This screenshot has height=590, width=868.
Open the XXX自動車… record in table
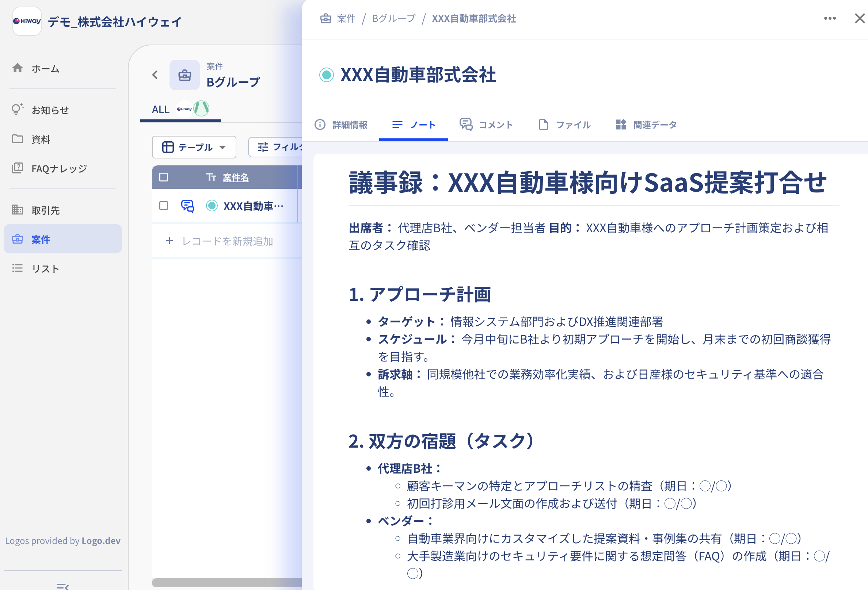coord(253,206)
